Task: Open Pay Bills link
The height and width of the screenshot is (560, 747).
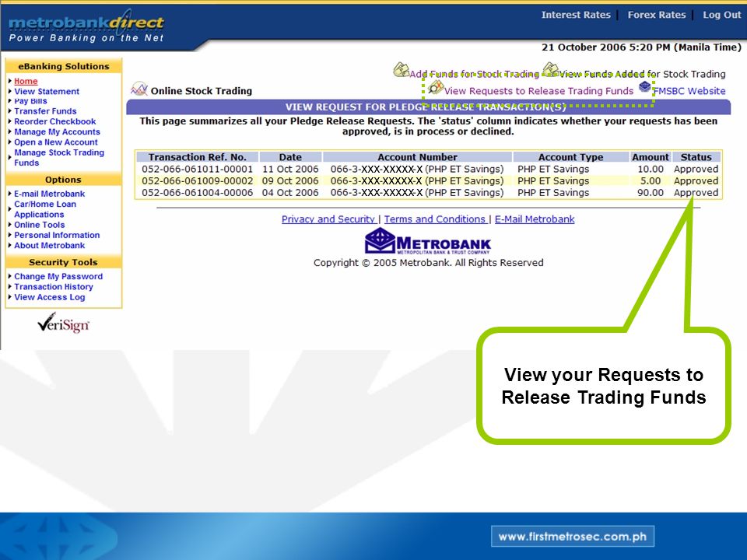Action: click(30, 101)
